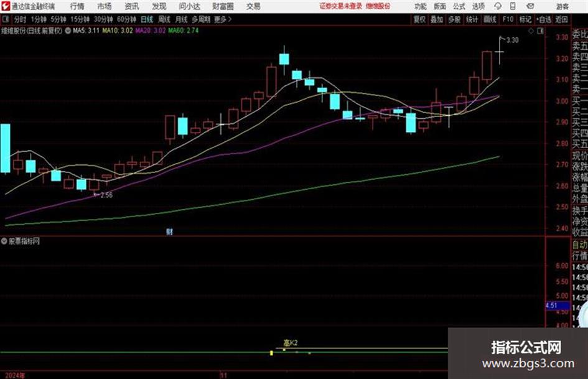The image size is (588, 379).
Task: Click the 游客 user label
Action: point(562,6)
